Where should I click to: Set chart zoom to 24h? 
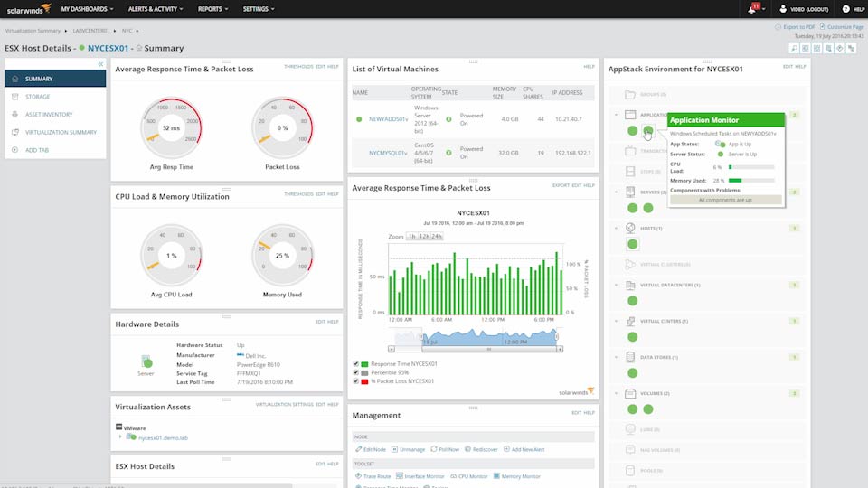(437, 236)
